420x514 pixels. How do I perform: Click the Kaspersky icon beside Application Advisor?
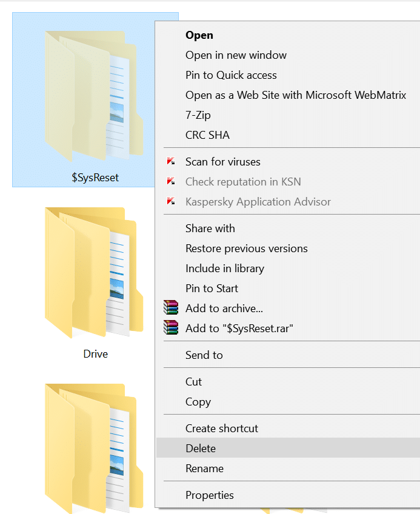click(171, 201)
